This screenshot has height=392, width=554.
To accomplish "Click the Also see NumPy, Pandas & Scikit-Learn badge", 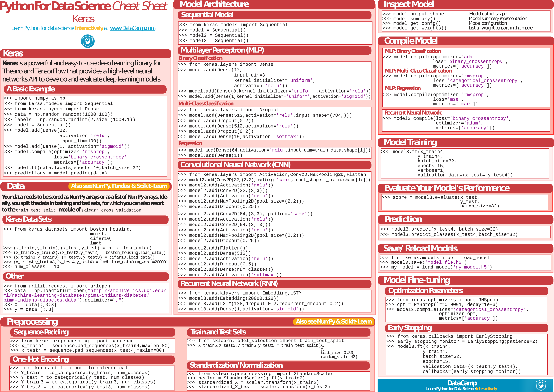I will pyautogui.click(x=119, y=186).
